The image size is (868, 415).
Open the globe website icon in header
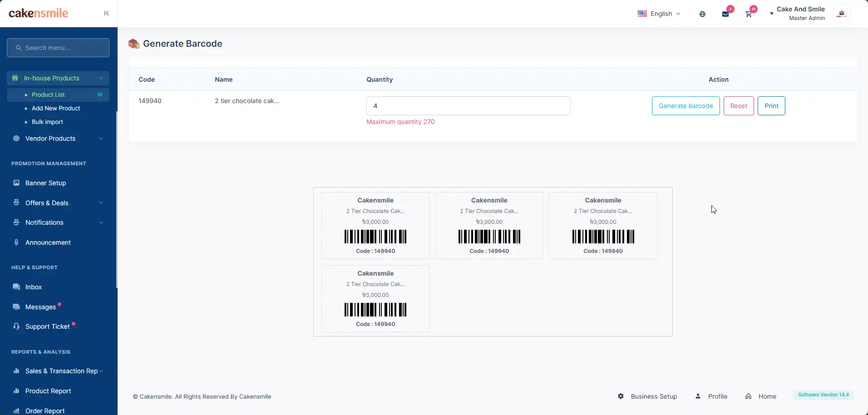click(x=702, y=14)
